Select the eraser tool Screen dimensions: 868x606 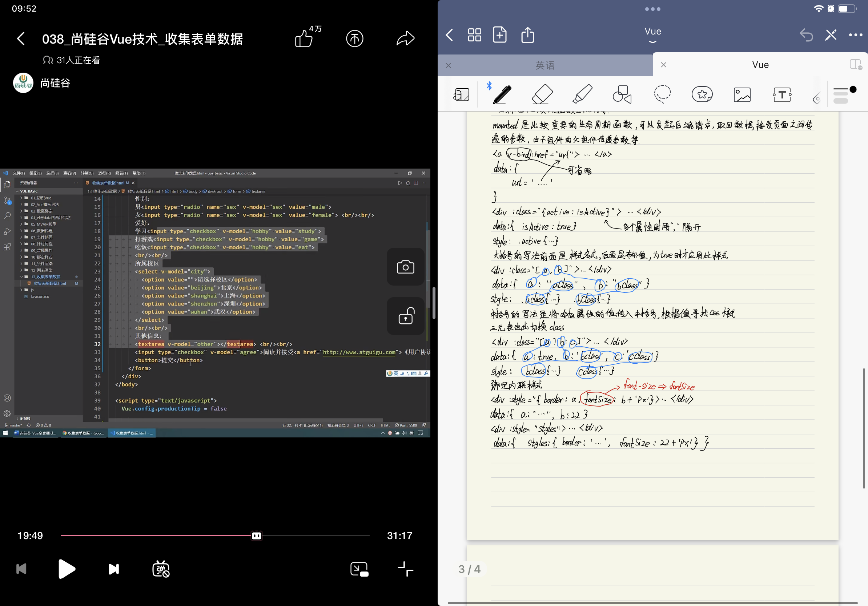[542, 94]
